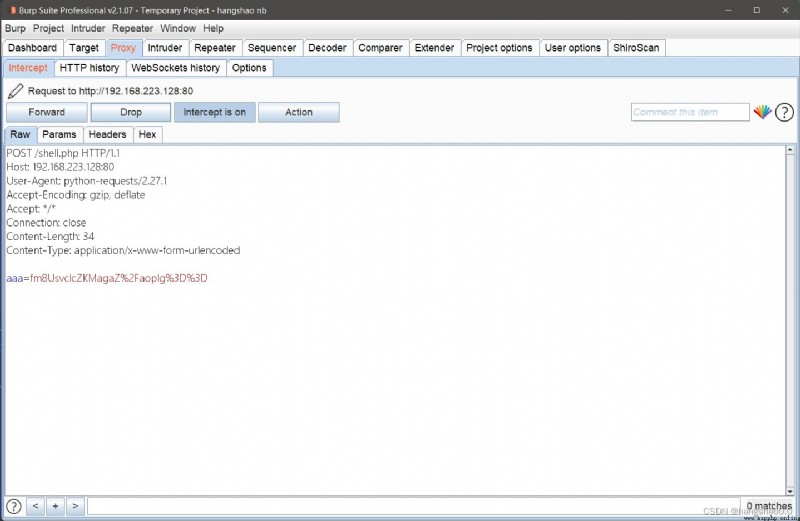Click the pencil edit icon beside Request to

(x=15, y=91)
